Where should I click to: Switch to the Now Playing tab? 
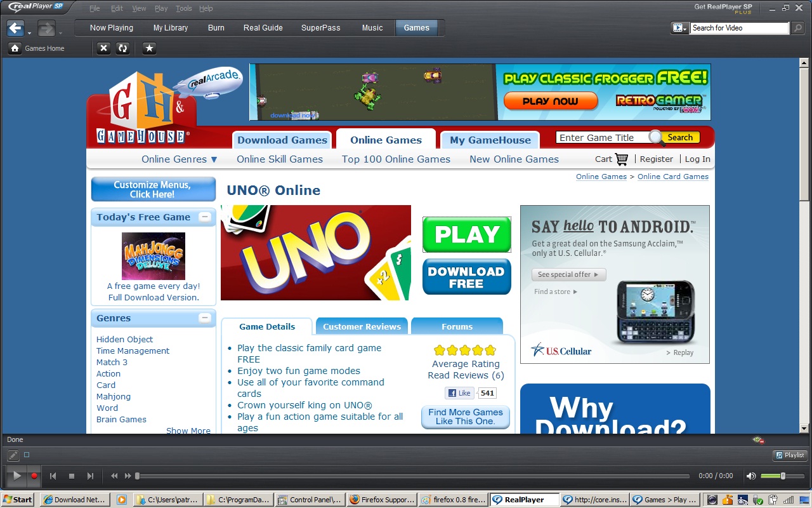112,28
